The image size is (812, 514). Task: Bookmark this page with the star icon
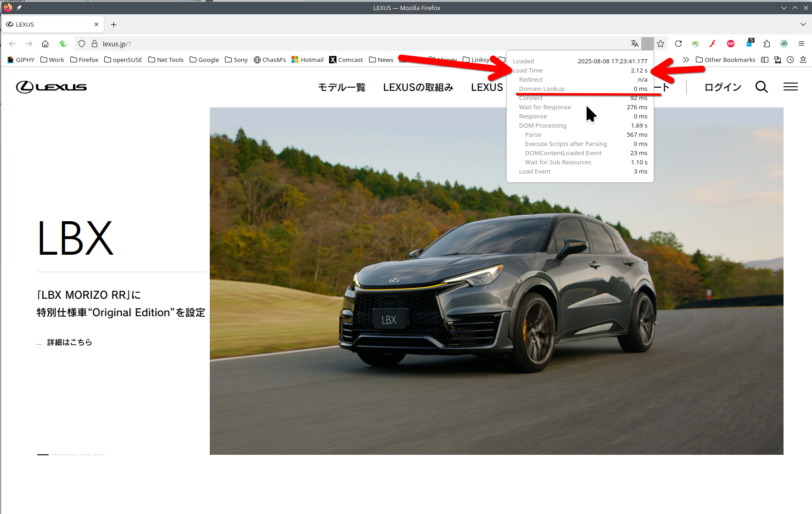tap(661, 44)
